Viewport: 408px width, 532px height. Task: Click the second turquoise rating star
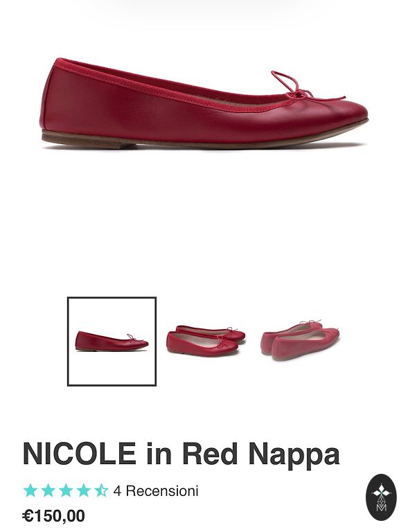click(48, 490)
